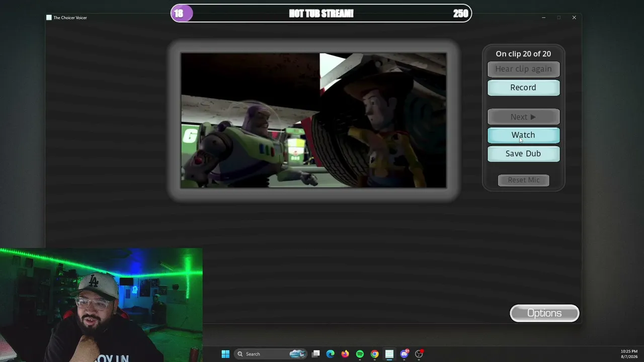
Task: Click the taskbar clock showing 10:25 PM
Action: point(629,354)
